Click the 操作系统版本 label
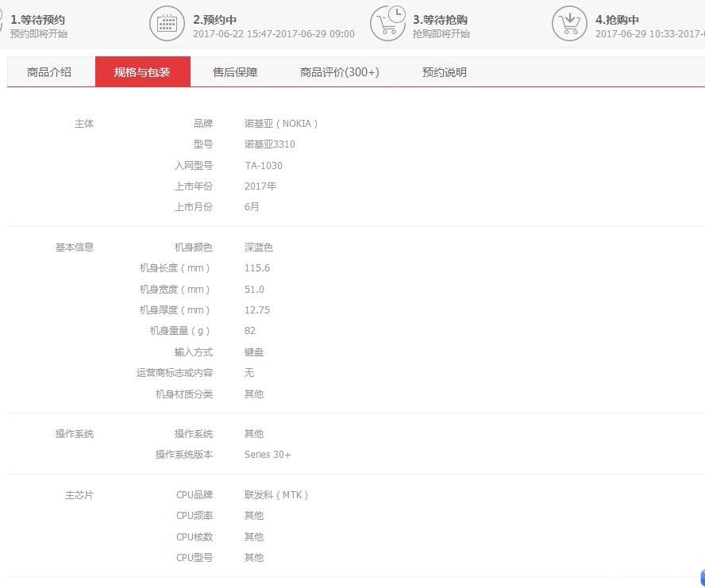The height and width of the screenshot is (588, 705). [184, 455]
